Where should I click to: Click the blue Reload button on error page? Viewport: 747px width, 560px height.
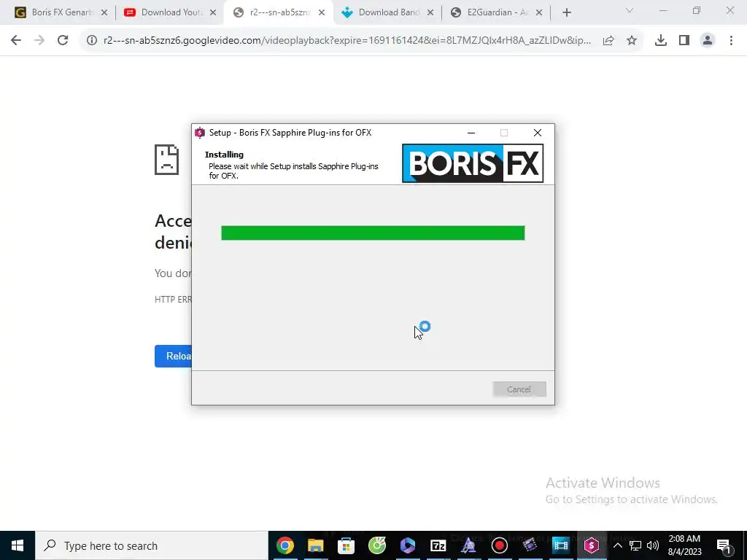173,356
